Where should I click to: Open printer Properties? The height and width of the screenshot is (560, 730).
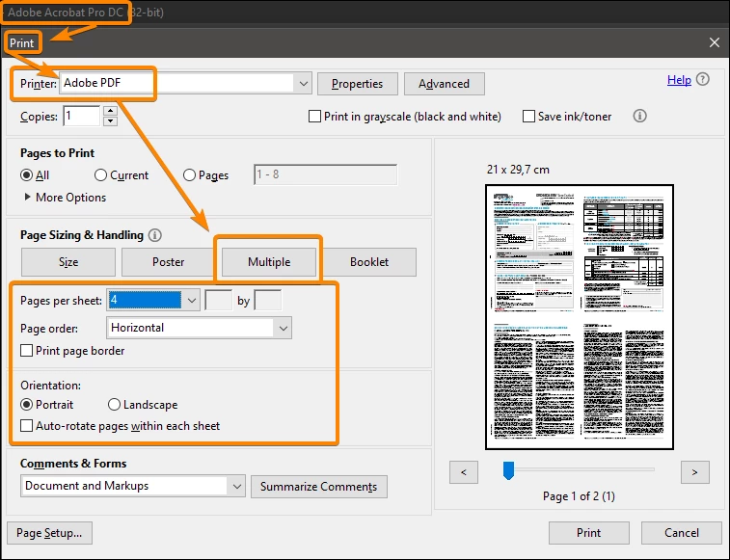(x=358, y=84)
